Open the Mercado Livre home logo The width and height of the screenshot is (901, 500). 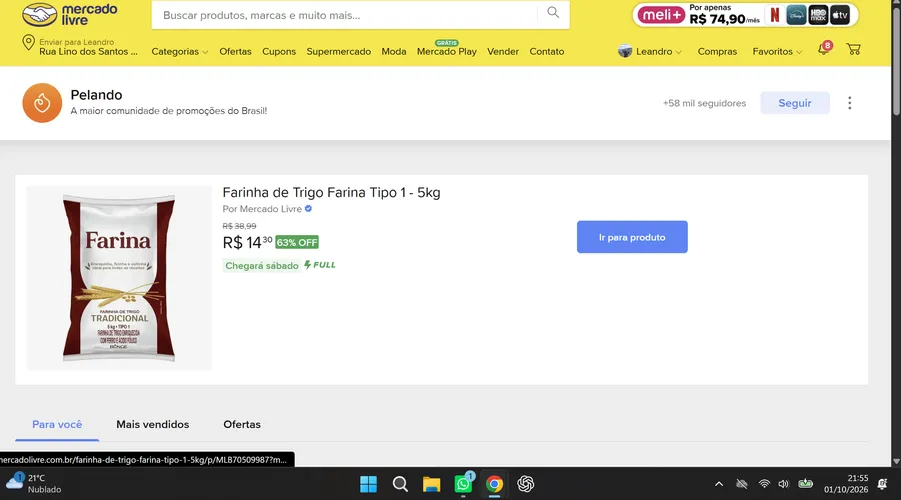click(x=70, y=14)
